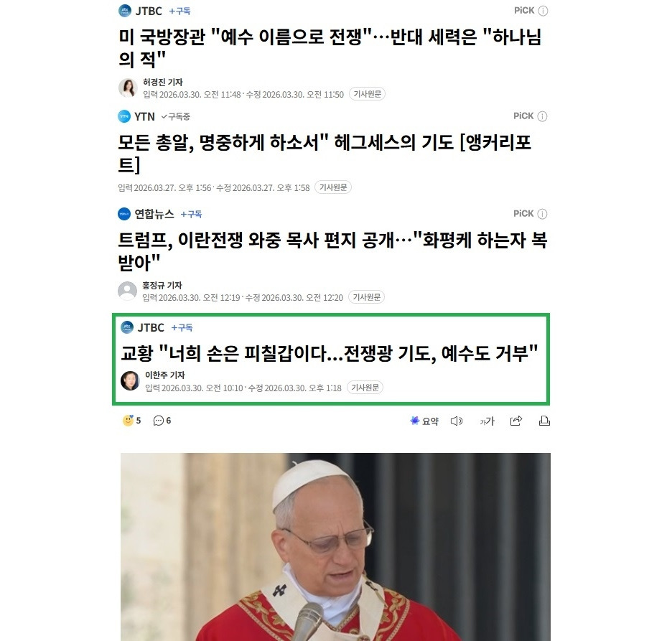Click the share arrow icon

(516, 421)
